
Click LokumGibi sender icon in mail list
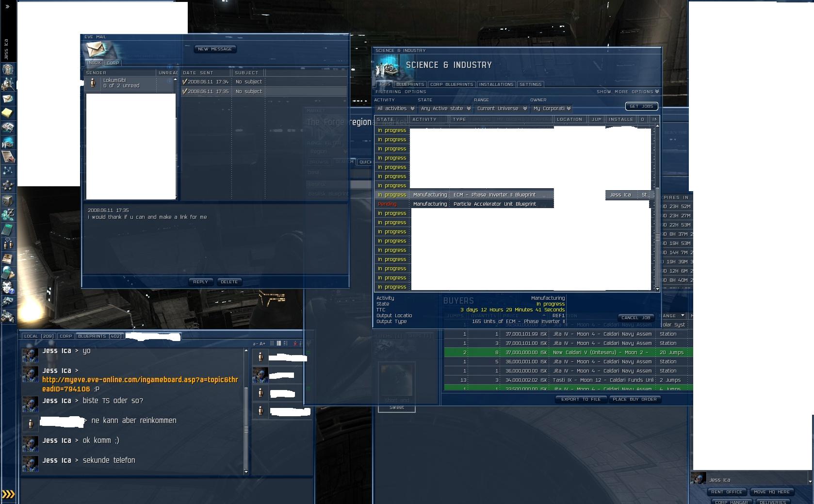click(x=93, y=83)
